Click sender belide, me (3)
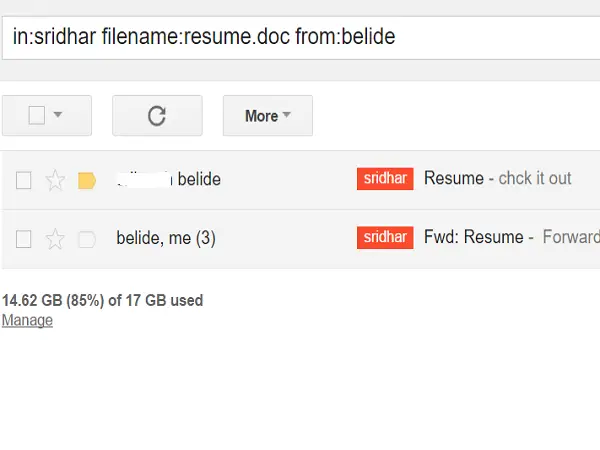Screen dimensions: 600x450 (166, 238)
